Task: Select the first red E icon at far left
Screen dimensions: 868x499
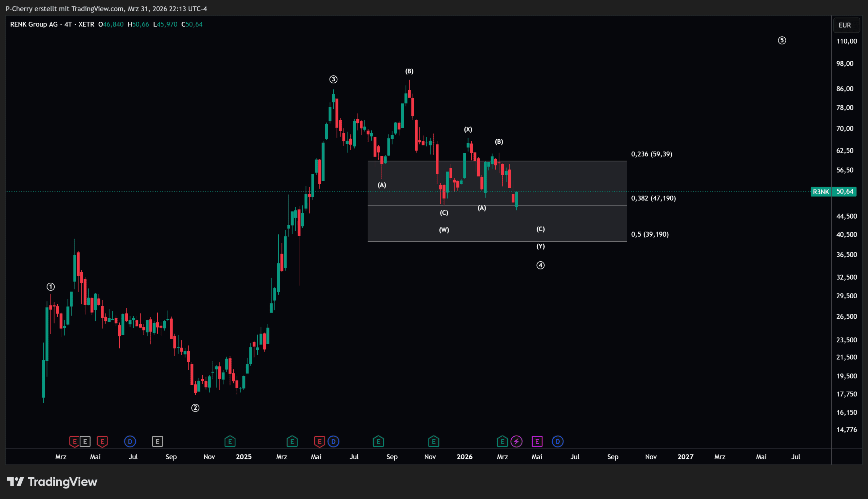Action: click(74, 441)
